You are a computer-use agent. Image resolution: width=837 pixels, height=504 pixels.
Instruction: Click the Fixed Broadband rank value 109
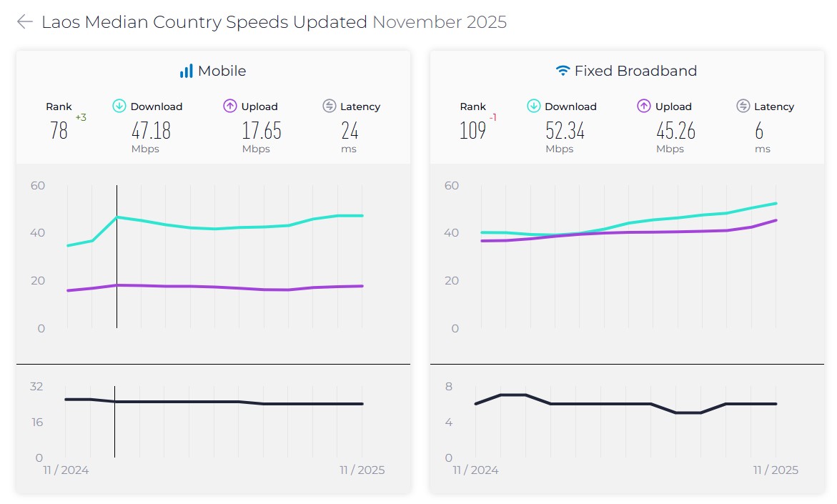coord(472,131)
